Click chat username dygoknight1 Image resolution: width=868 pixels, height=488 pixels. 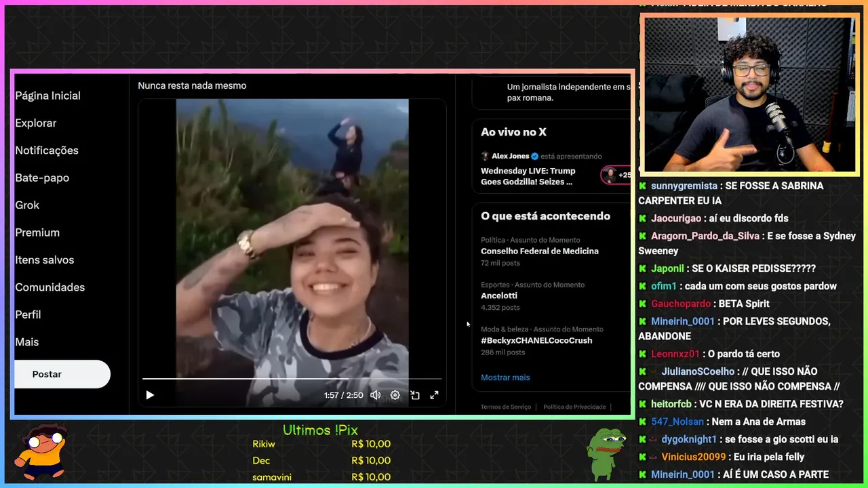(689, 439)
